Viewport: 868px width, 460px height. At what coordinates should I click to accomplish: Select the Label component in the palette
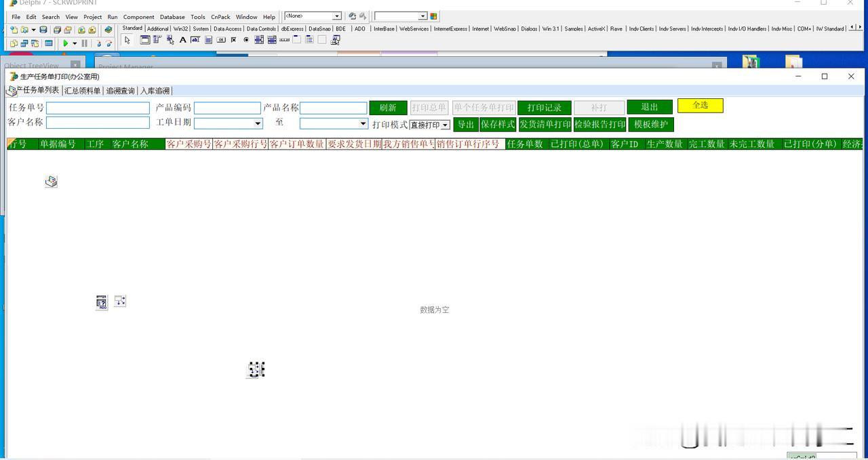click(x=182, y=40)
